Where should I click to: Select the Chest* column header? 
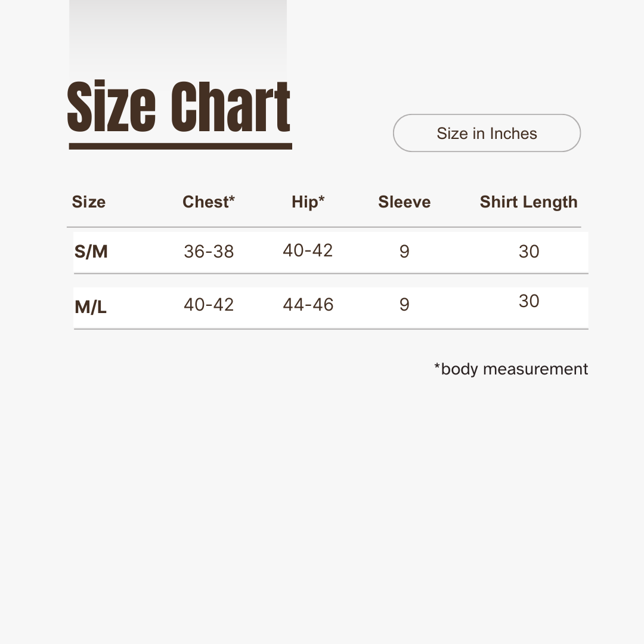pyautogui.click(x=209, y=202)
